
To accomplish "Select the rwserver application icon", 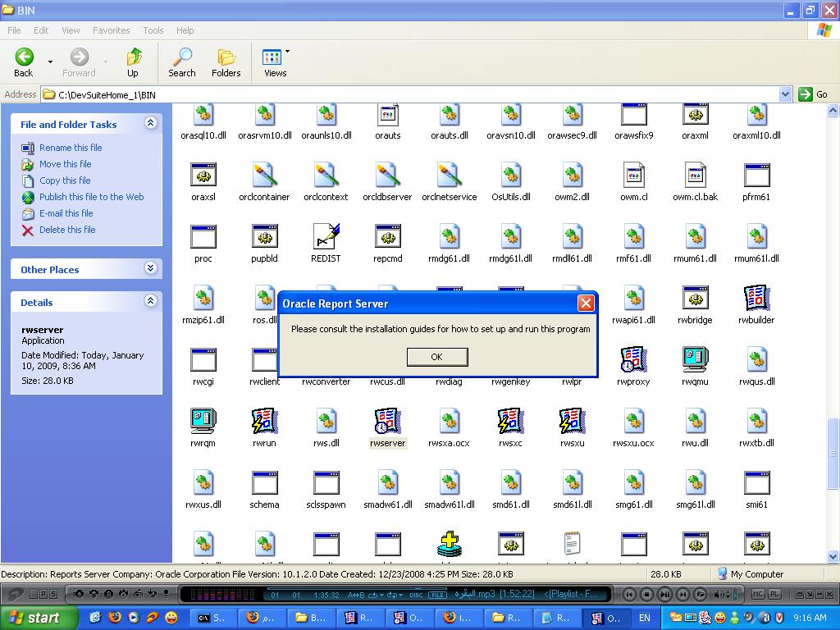I will 387,422.
